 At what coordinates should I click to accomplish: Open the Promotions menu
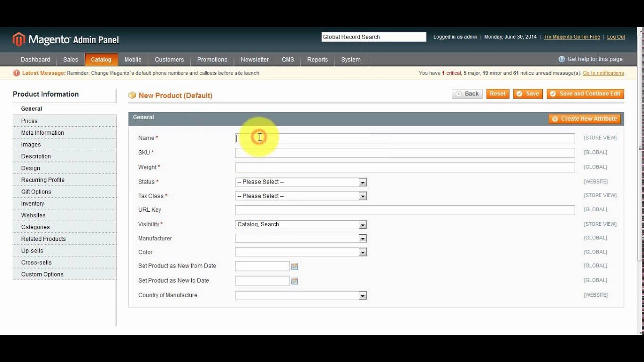pos(212,59)
